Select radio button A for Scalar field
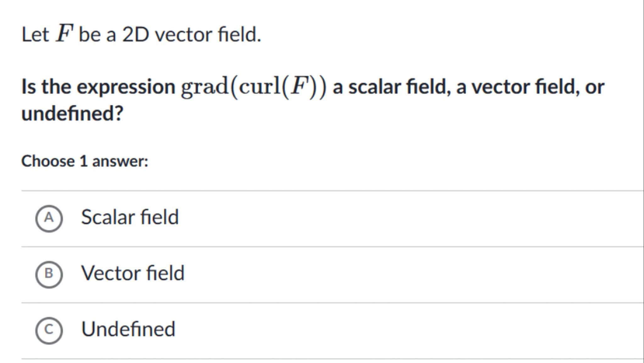 tap(49, 218)
